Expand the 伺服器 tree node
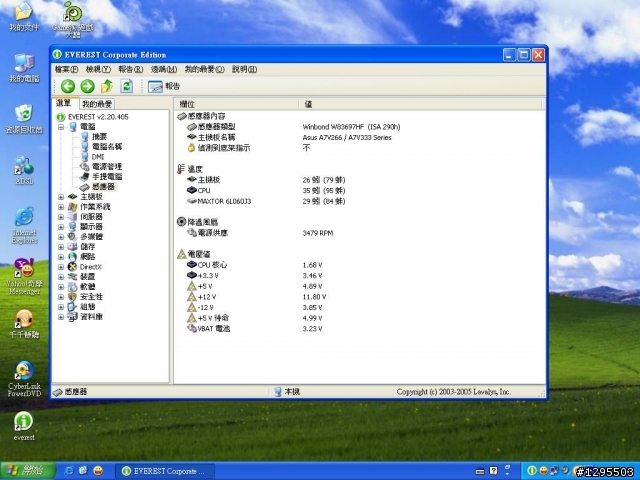Image resolution: width=640 pixels, height=480 pixels. point(61,217)
